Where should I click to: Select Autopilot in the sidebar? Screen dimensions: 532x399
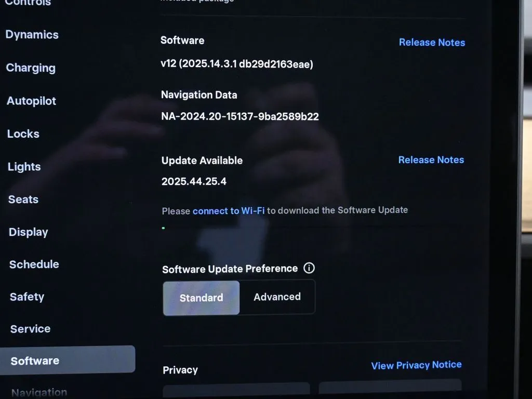[31, 101]
